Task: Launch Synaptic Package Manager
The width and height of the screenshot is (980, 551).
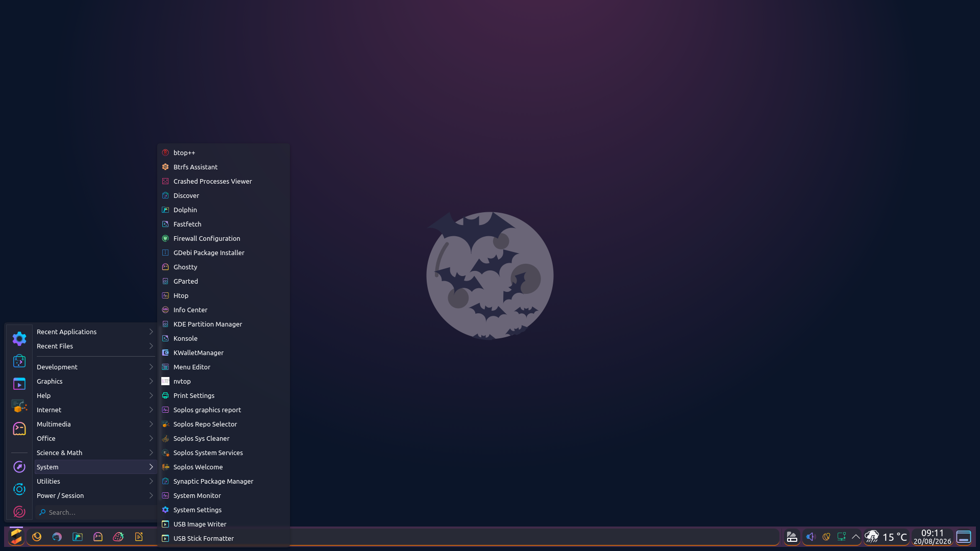Action: [224, 481]
